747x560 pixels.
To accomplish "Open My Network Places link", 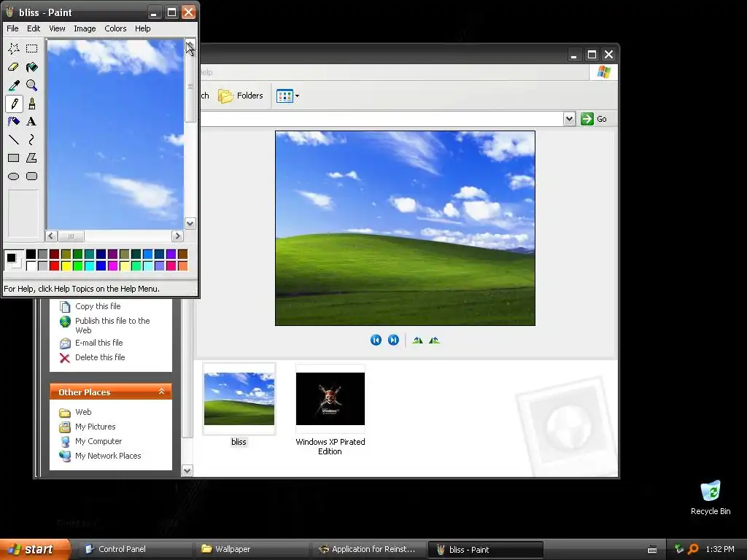I will click(x=108, y=456).
